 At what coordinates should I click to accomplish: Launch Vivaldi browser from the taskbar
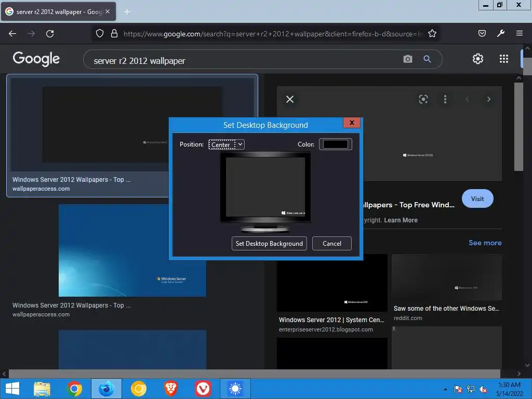(203, 389)
